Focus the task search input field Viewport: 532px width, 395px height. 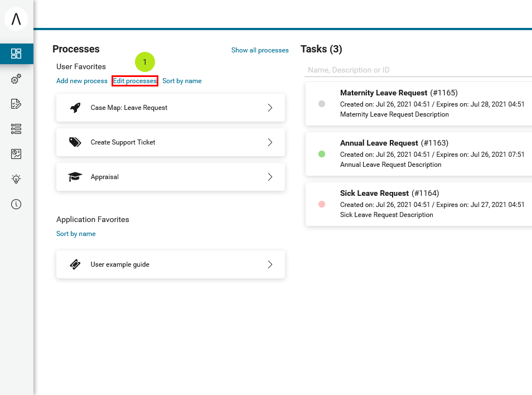(x=418, y=70)
